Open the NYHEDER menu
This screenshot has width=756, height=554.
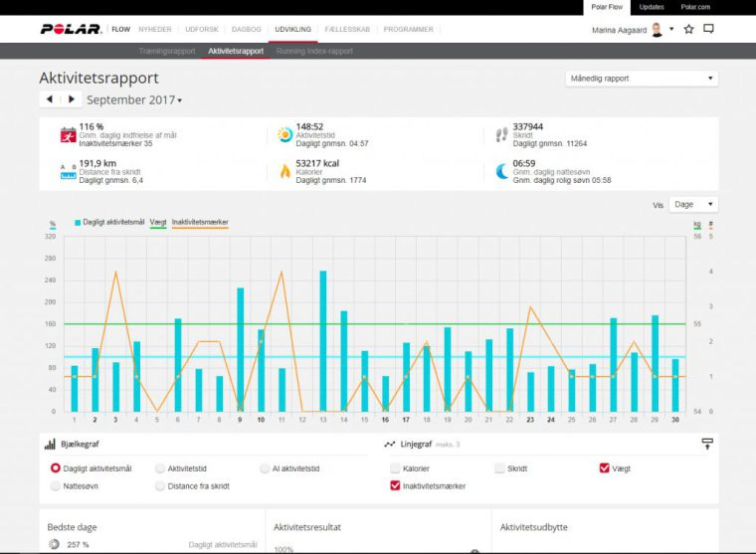(155, 29)
